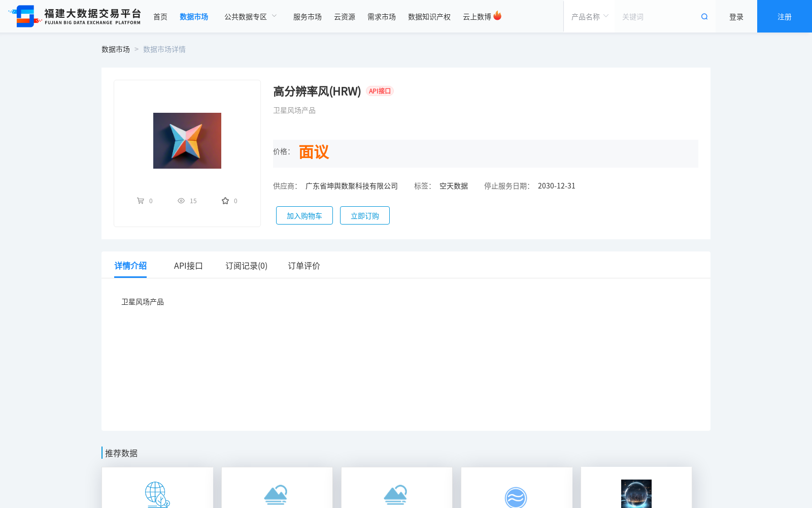This screenshot has width=812, height=508.
Task: Open the 产品名称 search type dropdown
Action: pyautogui.click(x=590, y=17)
